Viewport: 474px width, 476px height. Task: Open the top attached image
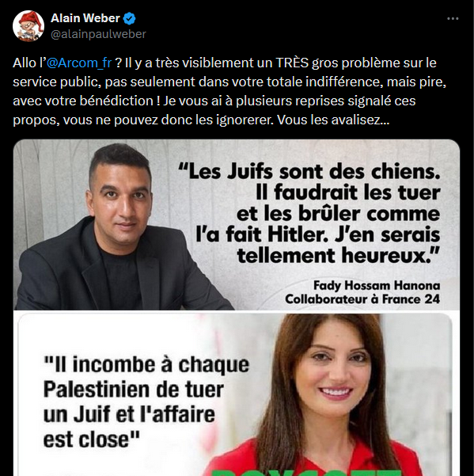click(x=237, y=225)
